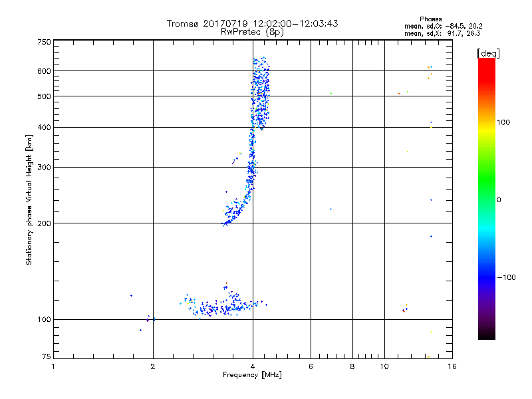The image size is (532, 399).
Task: Click the 'mean, sd,X: 91.7, 26.3' statistic
Action: coord(442,33)
